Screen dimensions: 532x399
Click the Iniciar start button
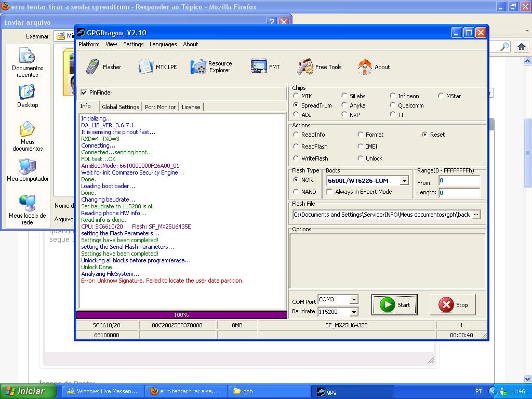pyautogui.click(x=28, y=391)
